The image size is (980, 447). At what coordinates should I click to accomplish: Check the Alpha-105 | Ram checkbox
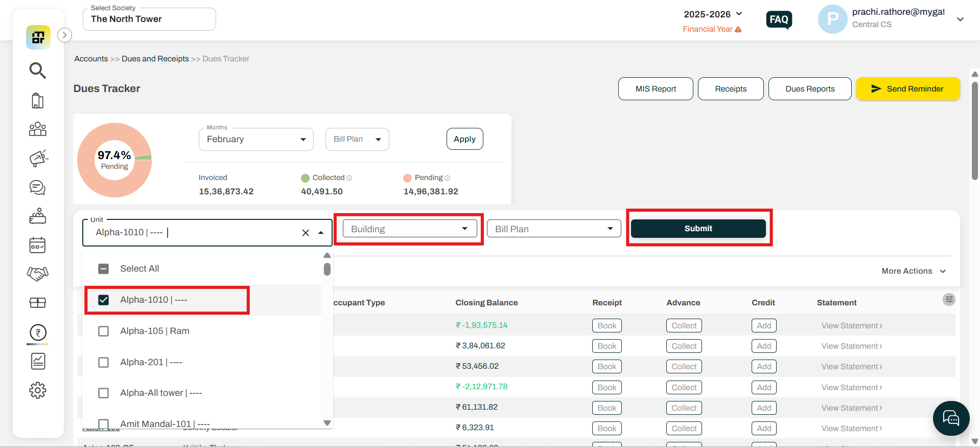coord(104,331)
